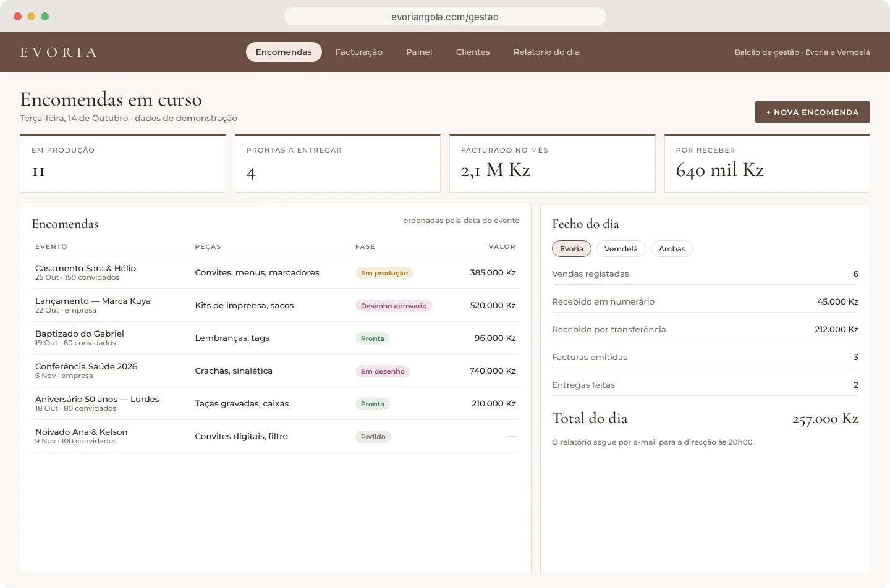
Task: Open the Casamento Sara & Hélio order
Action: (276, 272)
